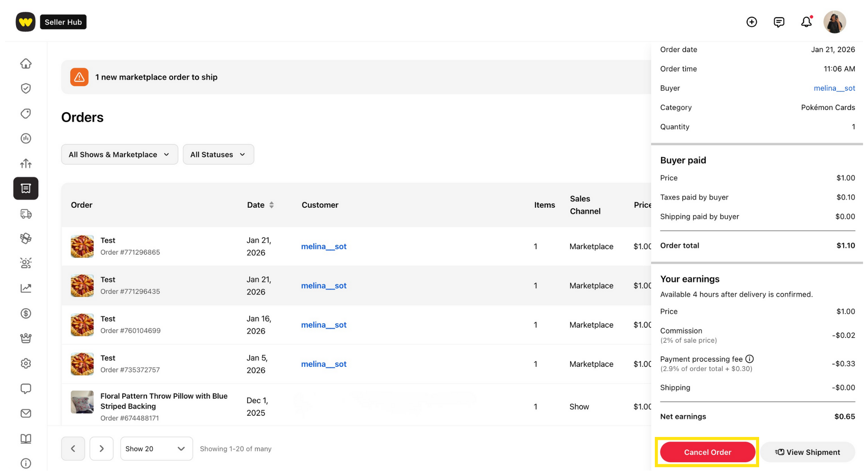Viewport: 868px width, 476px height.
Task: Click the shield checkmark sidebar icon
Action: (26, 88)
